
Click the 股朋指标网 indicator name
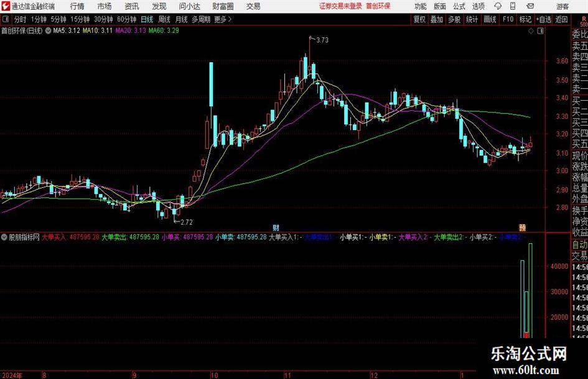24,237
